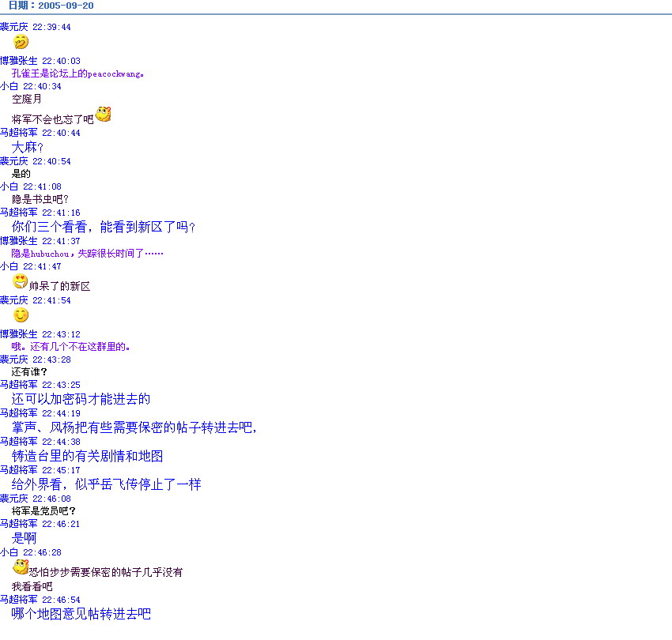Click the emoji after 将军不会也忘了吧
Image resolution: width=672 pixels, height=640 pixels.
tap(104, 114)
